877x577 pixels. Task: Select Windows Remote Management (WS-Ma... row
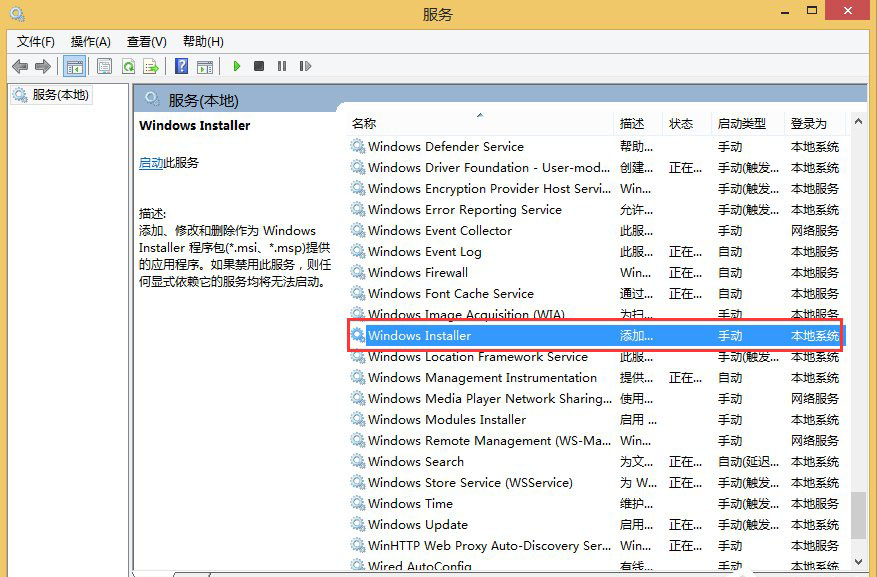(595, 441)
